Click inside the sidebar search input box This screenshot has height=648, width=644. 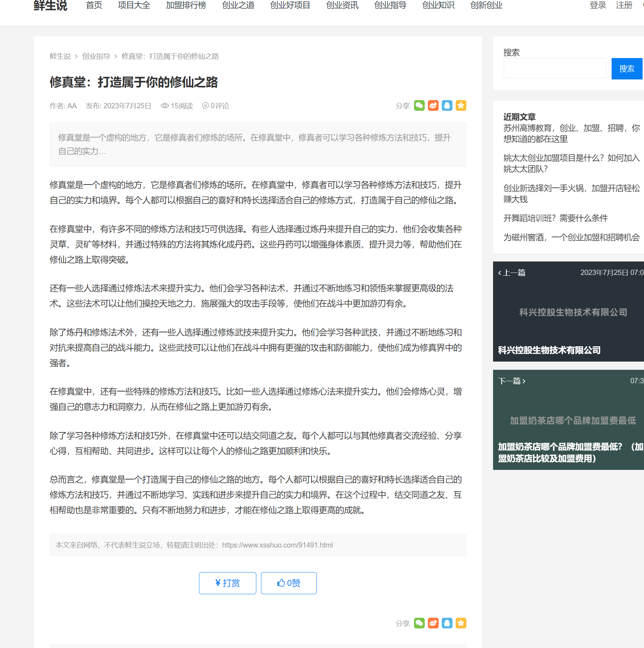click(554, 68)
